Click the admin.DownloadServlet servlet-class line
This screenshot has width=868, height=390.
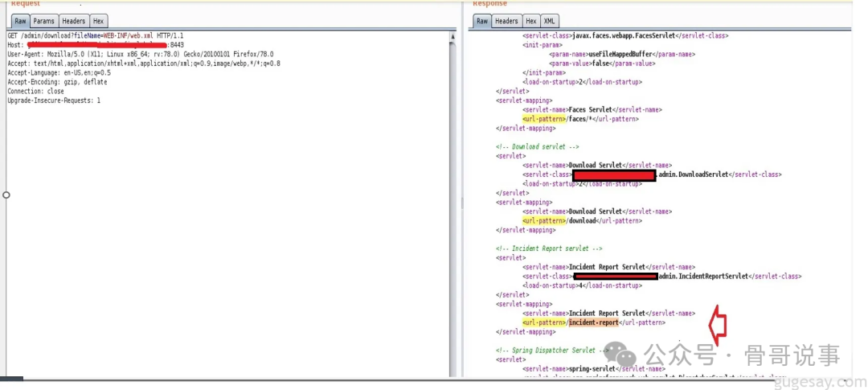coord(652,174)
